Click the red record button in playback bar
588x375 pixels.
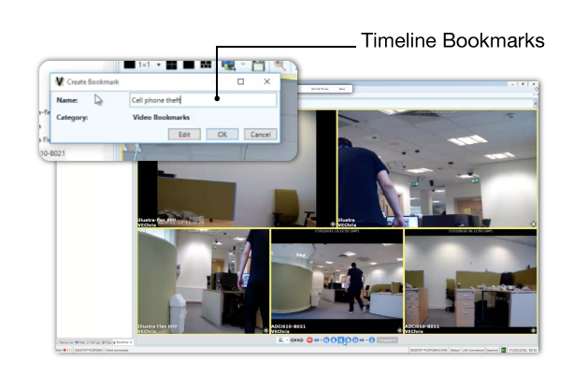coord(310,339)
